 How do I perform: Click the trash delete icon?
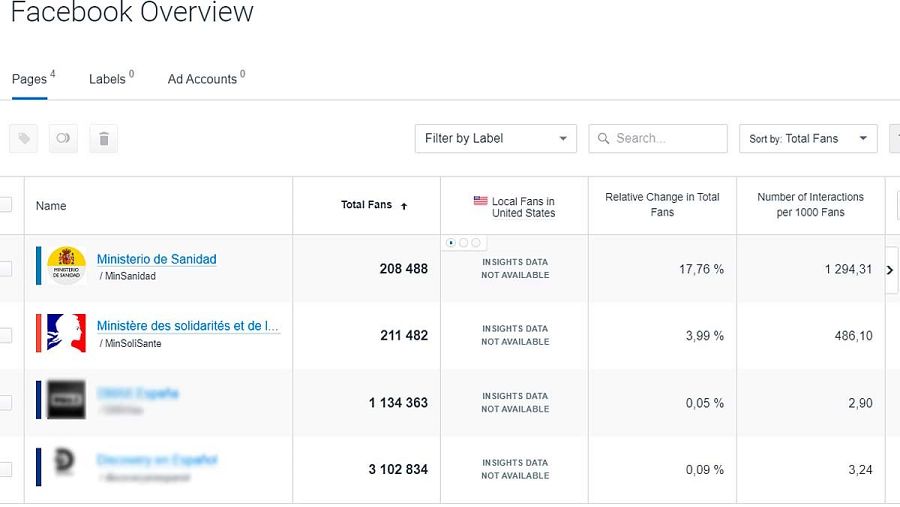[x=103, y=139]
